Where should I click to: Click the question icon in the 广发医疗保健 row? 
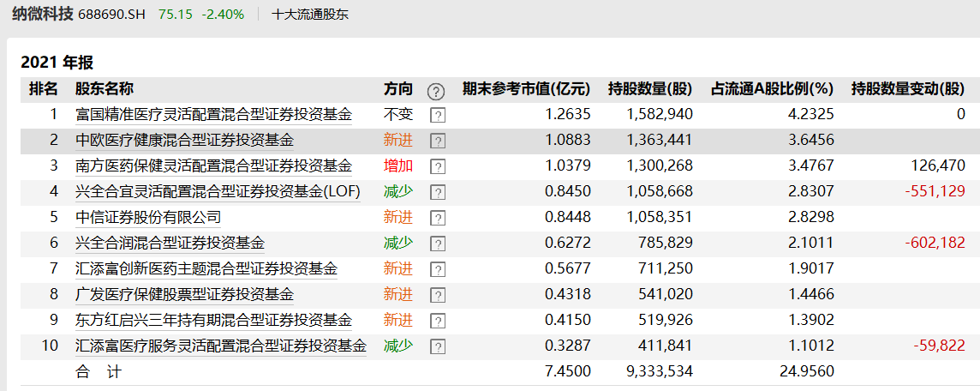[438, 295]
